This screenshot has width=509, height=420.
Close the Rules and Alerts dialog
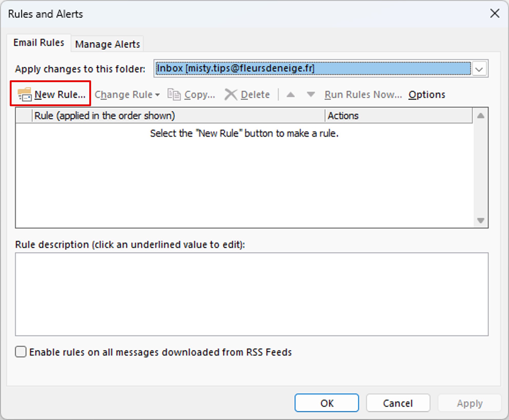pos(494,13)
